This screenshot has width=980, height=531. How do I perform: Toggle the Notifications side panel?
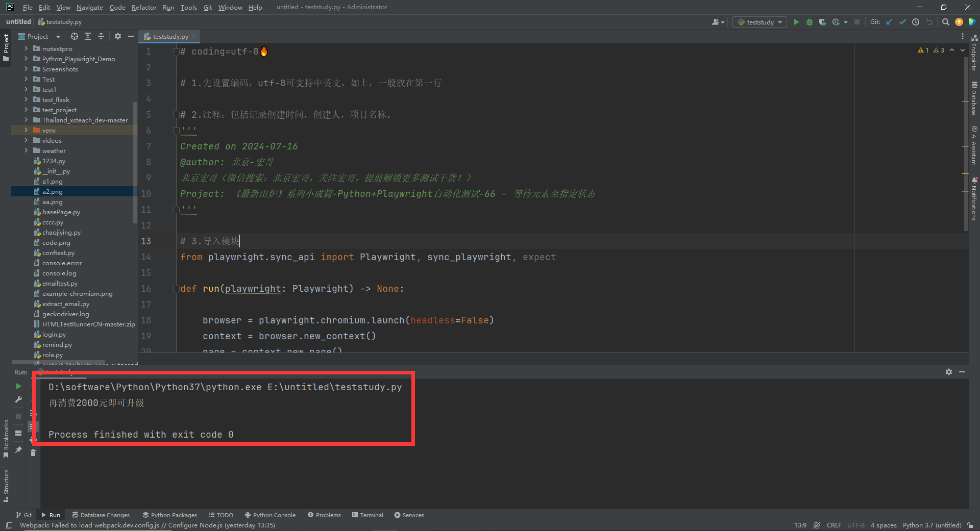pos(974,199)
